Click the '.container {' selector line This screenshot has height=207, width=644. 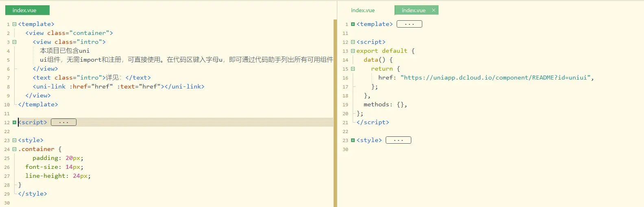point(40,149)
